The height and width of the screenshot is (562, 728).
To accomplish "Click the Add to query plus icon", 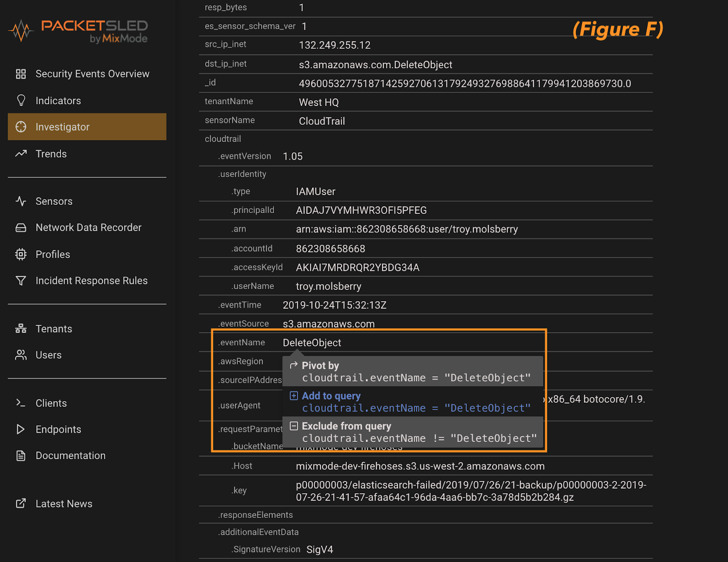I will (294, 396).
